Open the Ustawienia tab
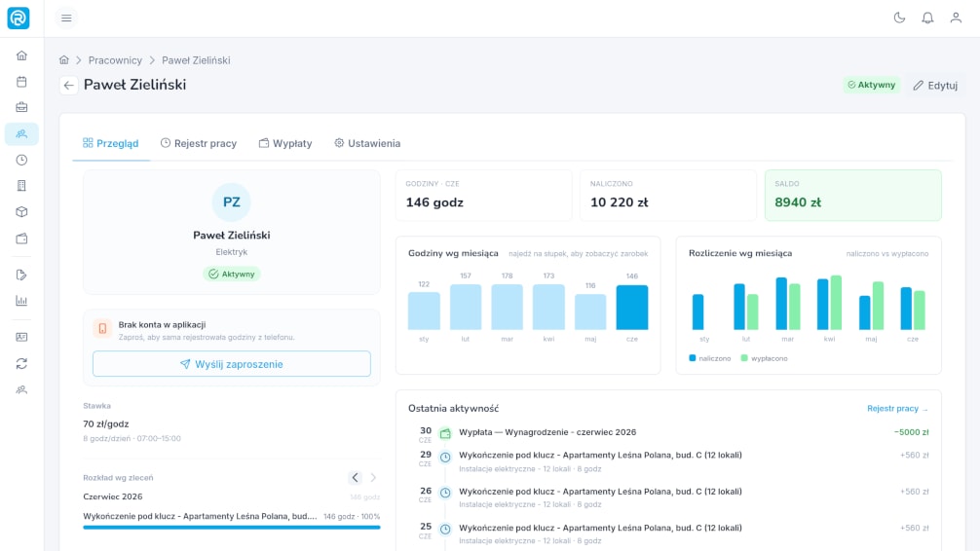980x551 pixels. click(x=367, y=143)
